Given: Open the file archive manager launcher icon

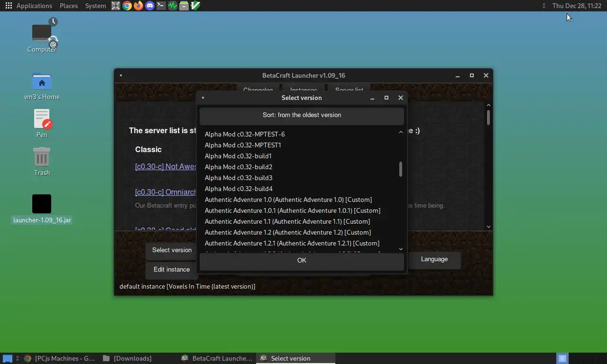Looking at the screenshot, I should coord(184,6).
